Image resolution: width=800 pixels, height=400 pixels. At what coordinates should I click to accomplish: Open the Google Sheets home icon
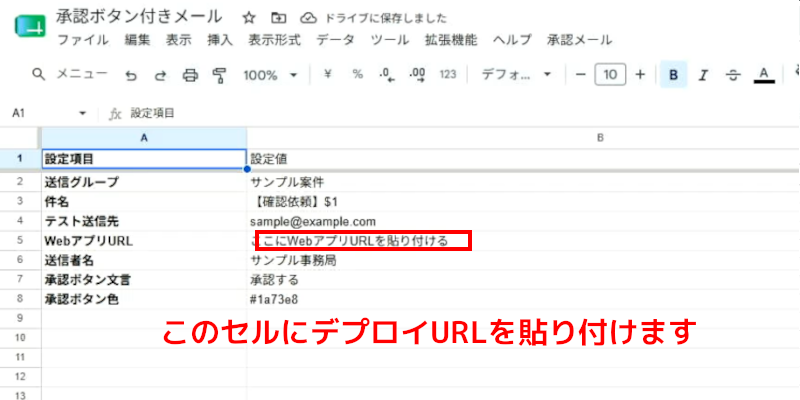(30, 28)
